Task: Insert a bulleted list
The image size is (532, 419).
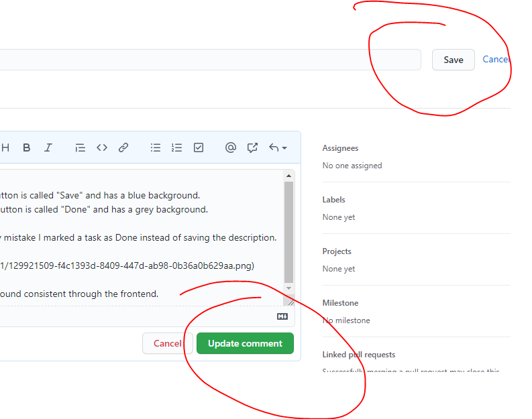Action: click(156, 147)
